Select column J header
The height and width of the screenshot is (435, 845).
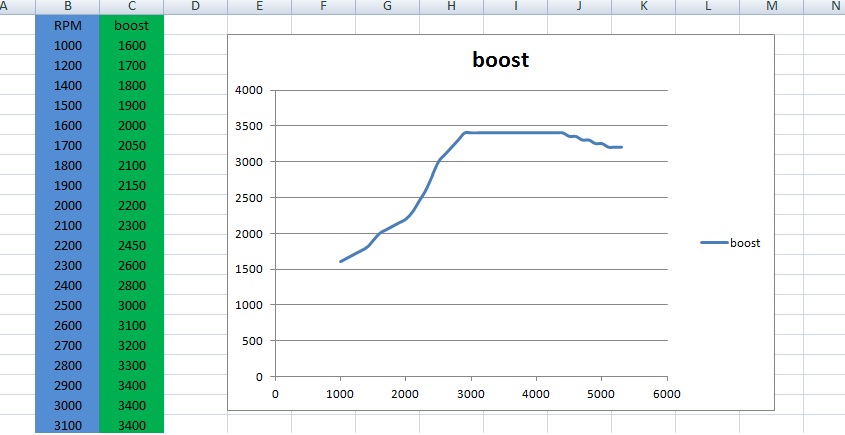pos(579,6)
